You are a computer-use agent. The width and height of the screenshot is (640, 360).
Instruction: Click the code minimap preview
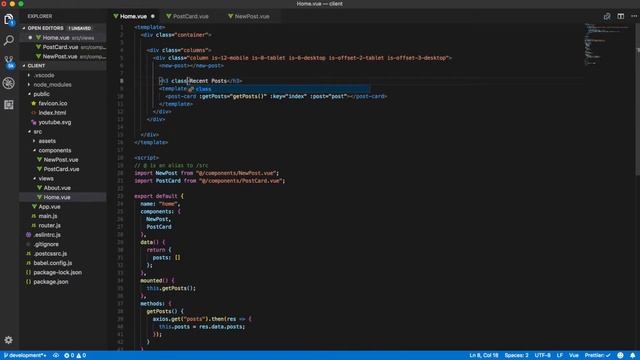click(x=607, y=44)
